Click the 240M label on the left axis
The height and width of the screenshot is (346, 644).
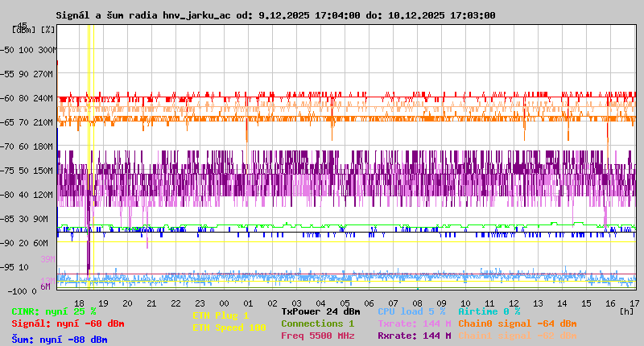point(43,98)
